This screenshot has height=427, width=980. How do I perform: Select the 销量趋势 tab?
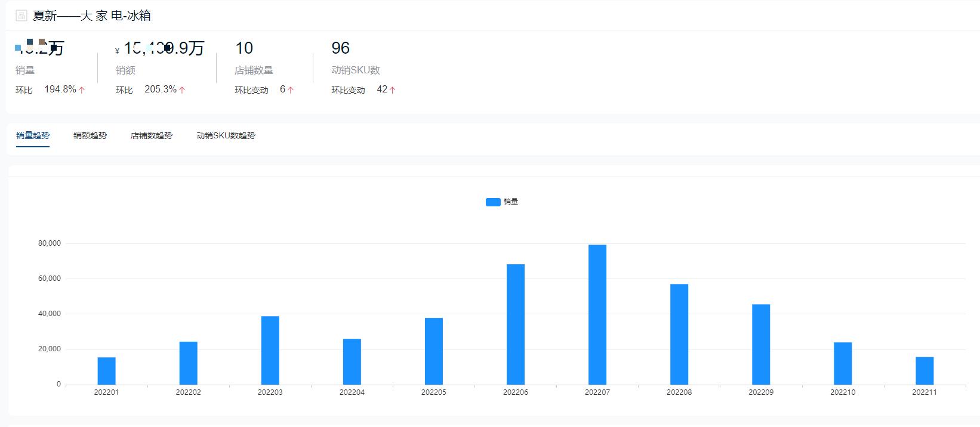[33, 135]
